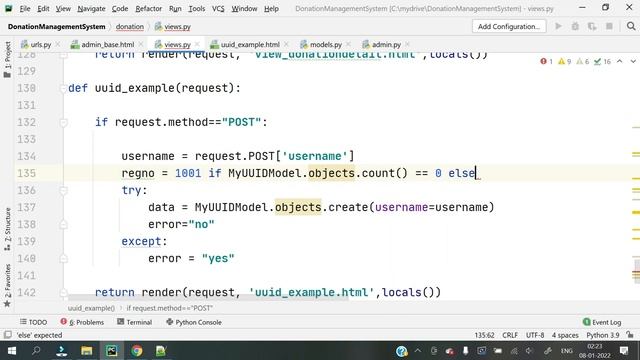
Task: Select Python 3.9 interpreter widget
Action: click(x=603, y=335)
